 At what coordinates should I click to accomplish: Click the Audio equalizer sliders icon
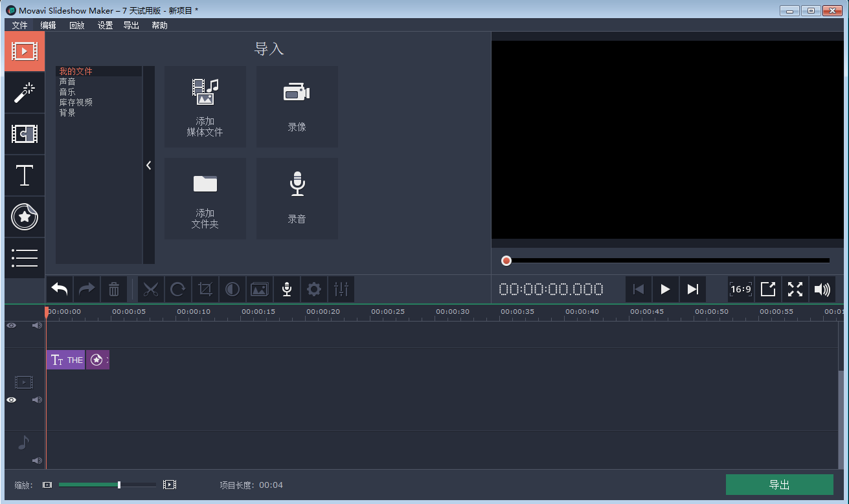(x=341, y=289)
